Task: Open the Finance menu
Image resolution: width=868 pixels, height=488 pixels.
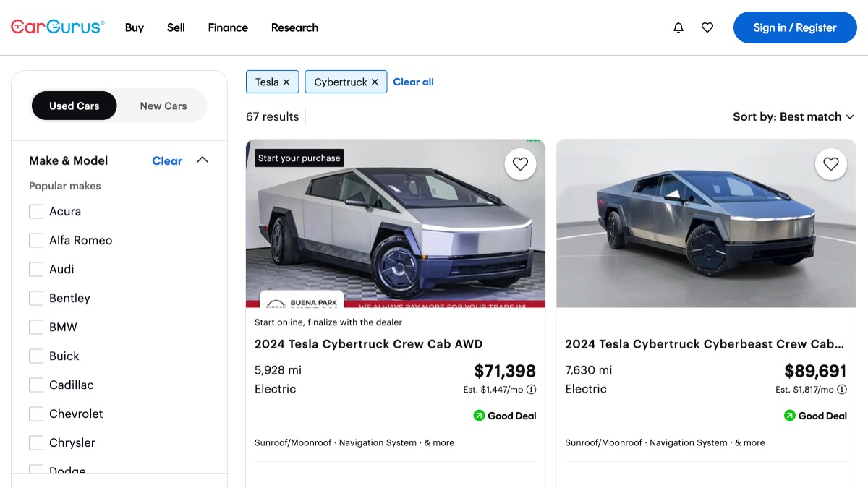Action: [228, 27]
